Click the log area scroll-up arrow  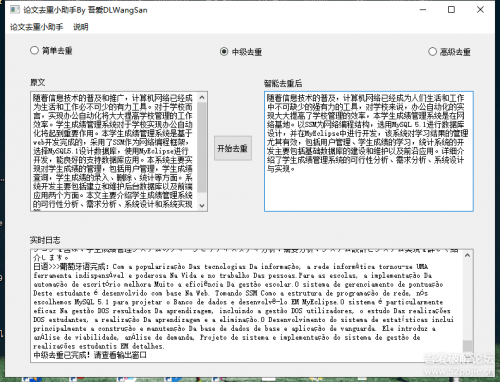click(x=467, y=255)
